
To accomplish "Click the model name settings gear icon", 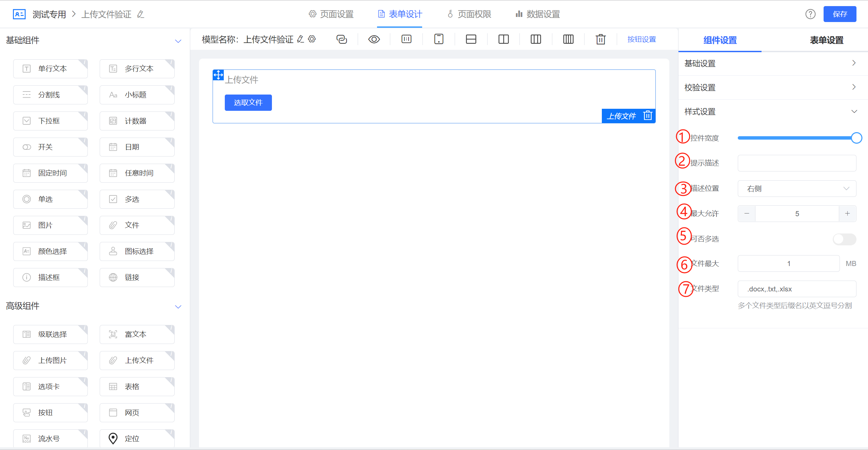I will (312, 39).
